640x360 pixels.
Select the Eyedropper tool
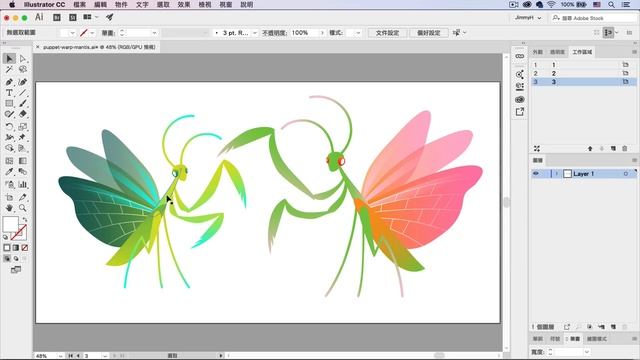[9, 172]
